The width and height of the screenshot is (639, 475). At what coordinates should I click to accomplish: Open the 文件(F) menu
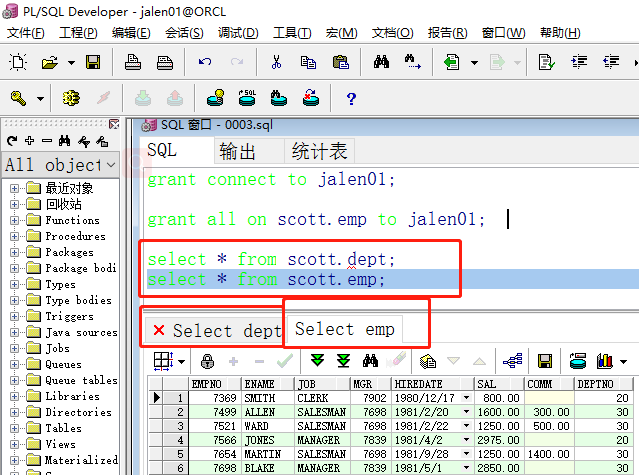tap(26, 33)
